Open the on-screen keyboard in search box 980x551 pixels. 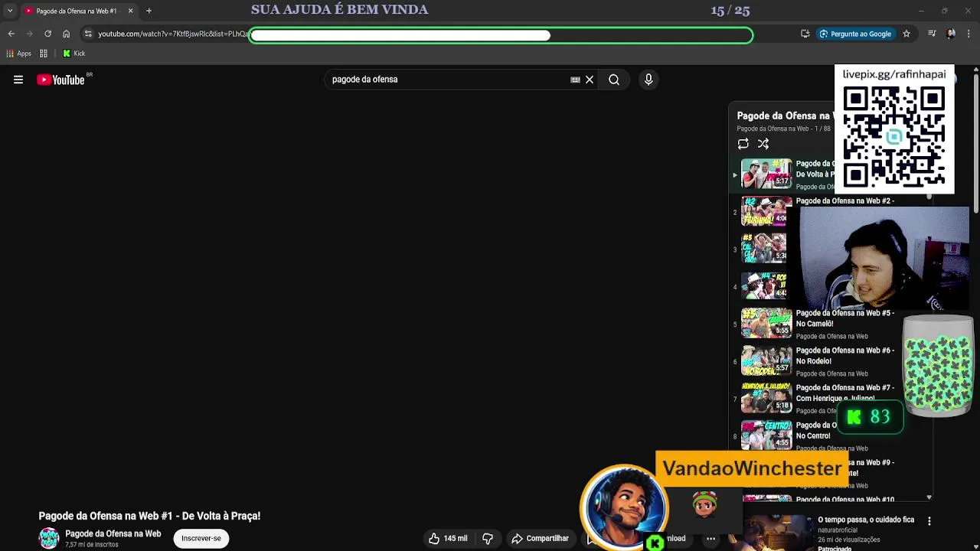click(575, 80)
